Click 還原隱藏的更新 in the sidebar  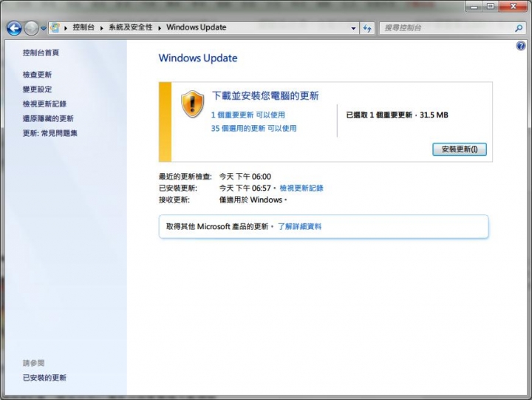(x=48, y=118)
